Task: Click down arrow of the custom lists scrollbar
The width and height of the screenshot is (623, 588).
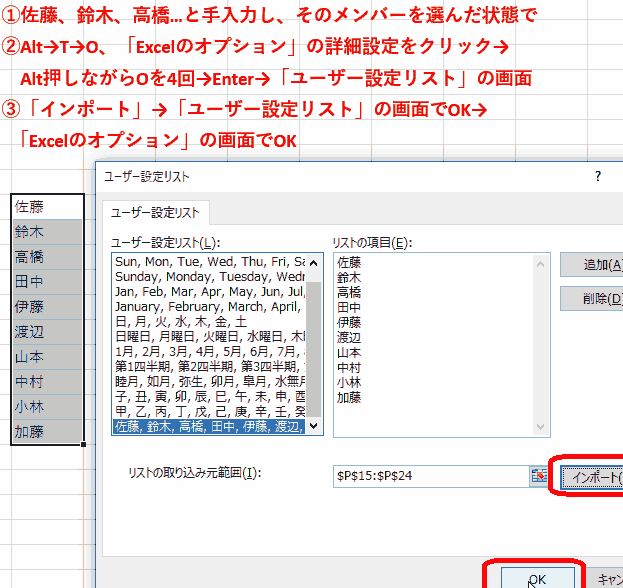Action: 313,426
